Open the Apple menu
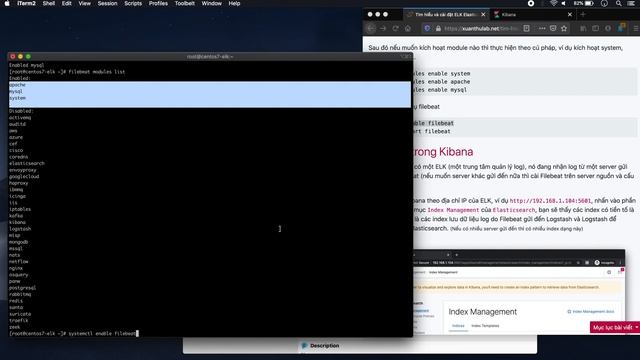Image resolution: width=640 pixels, height=360 pixels. click(7, 3)
